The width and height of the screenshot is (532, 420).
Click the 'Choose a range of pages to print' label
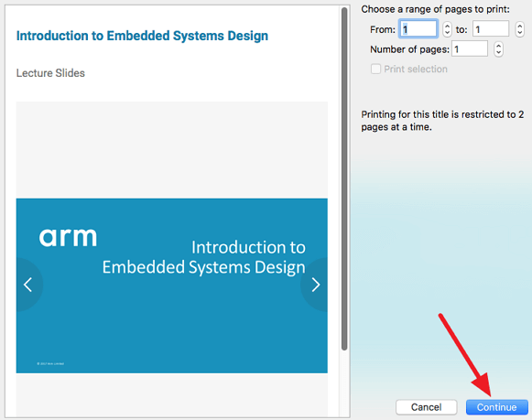point(435,9)
